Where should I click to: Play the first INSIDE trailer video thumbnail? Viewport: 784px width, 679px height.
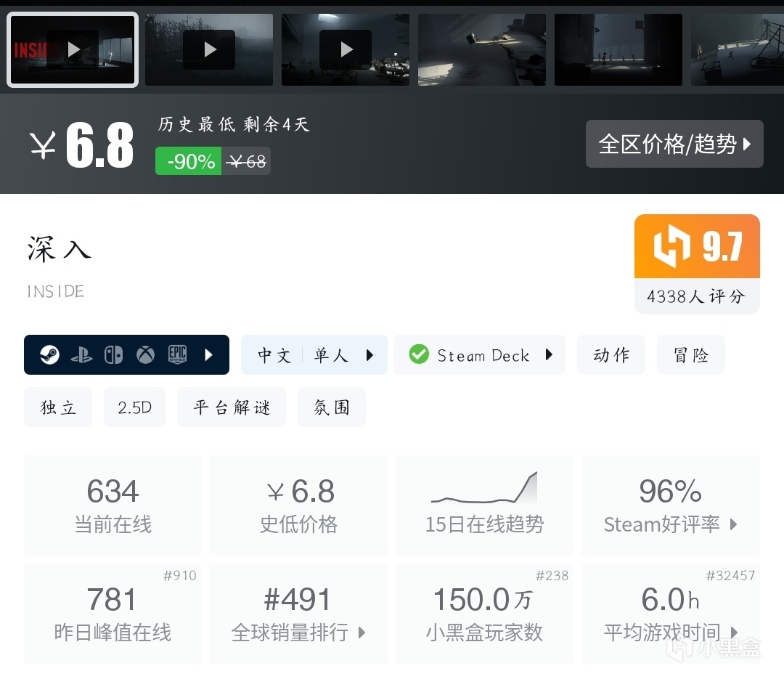pos(73,49)
